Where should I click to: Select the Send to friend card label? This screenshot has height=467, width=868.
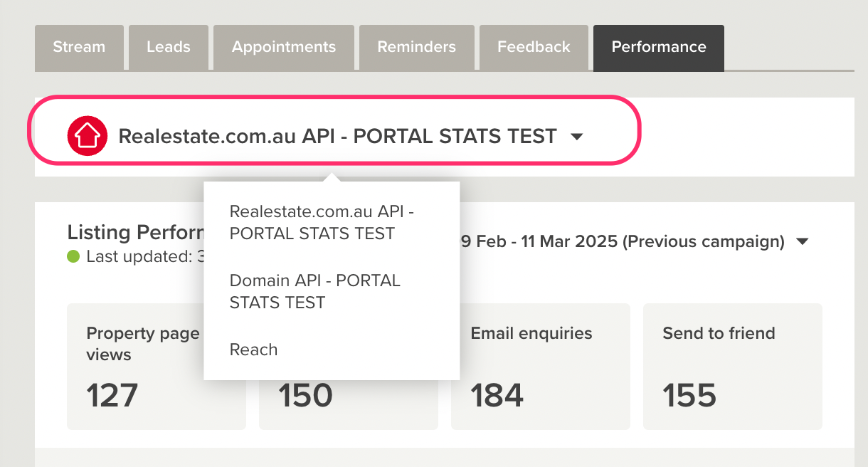coord(719,333)
